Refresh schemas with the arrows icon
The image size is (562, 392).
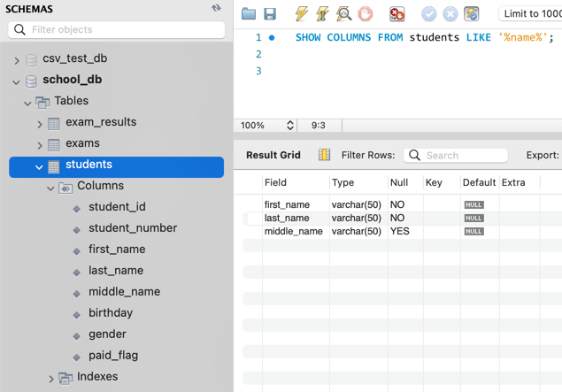tap(216, 9)
